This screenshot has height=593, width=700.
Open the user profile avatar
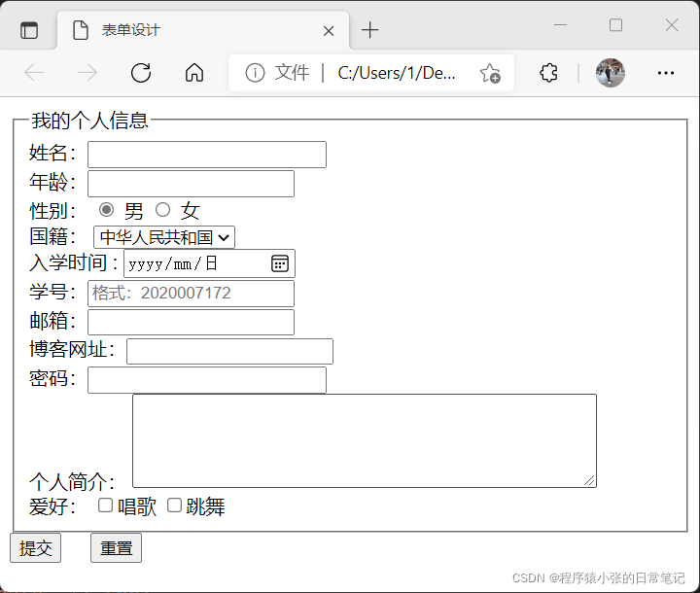(610, 72)
